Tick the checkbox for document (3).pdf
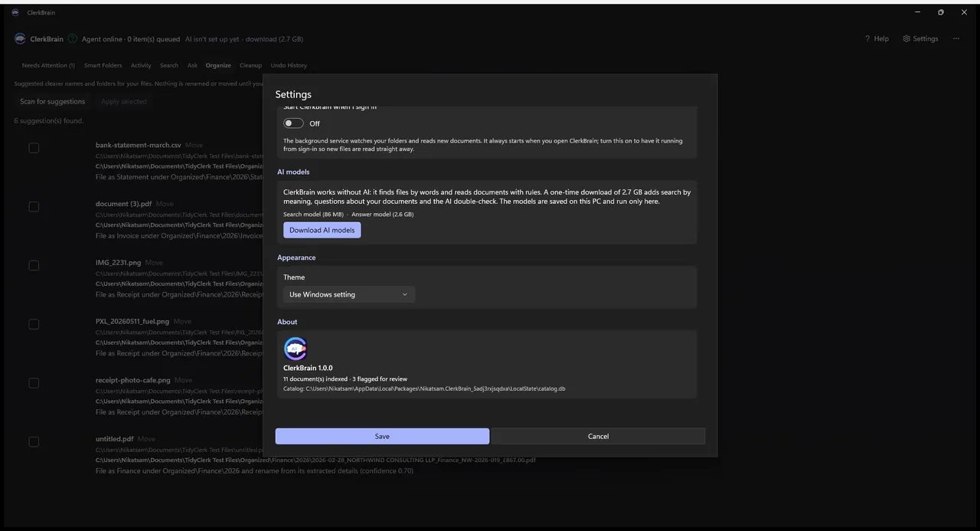Viewport: 980px width, 531px height. click(34, 207)
